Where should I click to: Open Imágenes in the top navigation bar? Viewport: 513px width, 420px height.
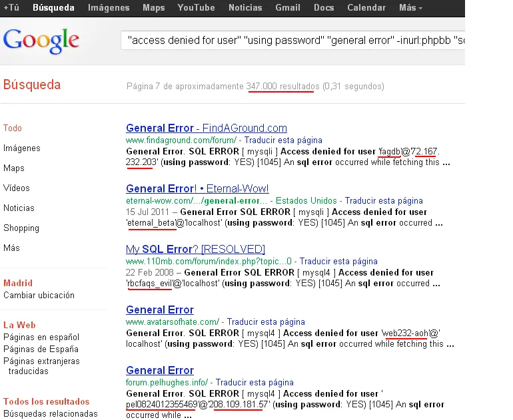pos(109,7)
